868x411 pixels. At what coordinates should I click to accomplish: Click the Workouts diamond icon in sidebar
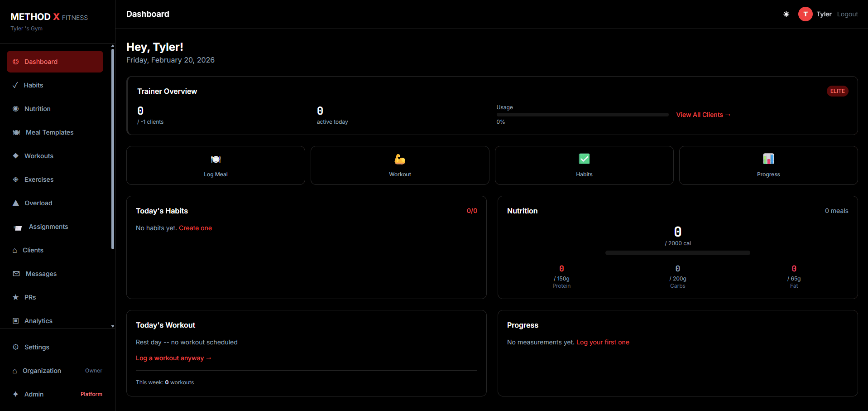(15, 156)
